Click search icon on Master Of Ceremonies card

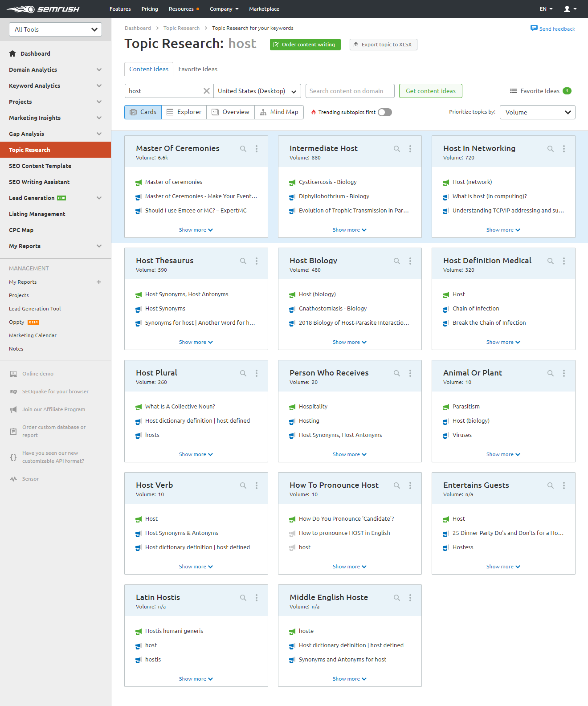click(x=243, y=149)
